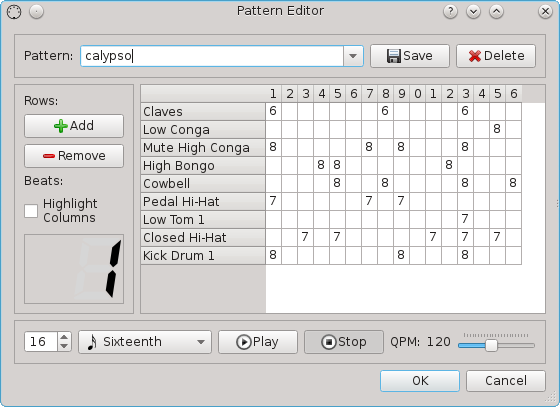Image resolution: width=560 pixels, height=407 pixels.
Task: Save the calypso pattern with floppy icon
Action: coord(410,56)
